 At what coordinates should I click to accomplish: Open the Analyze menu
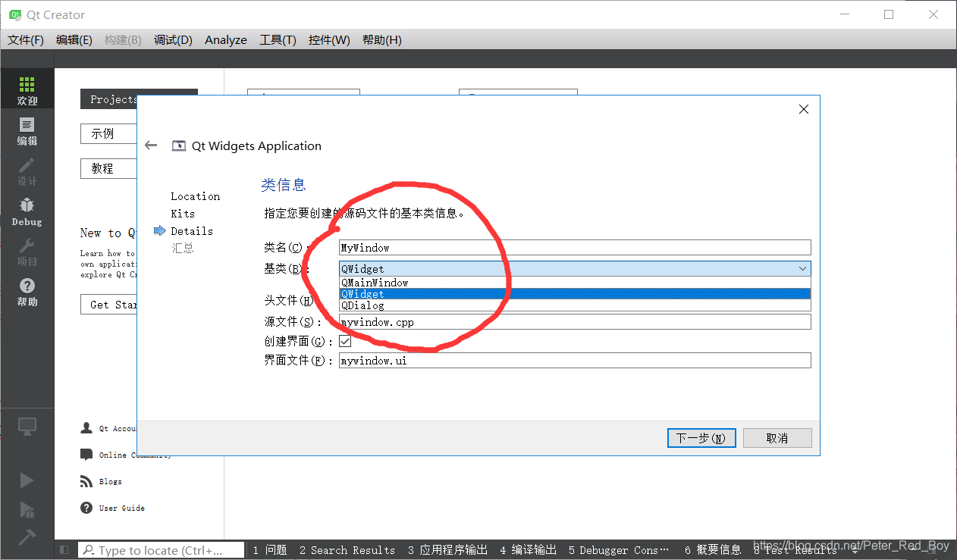[x=226, y=39]
